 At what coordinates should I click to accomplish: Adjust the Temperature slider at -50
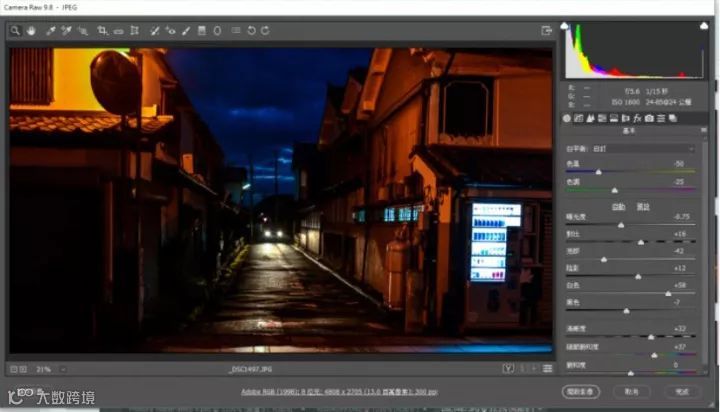(x=598, y=172)
